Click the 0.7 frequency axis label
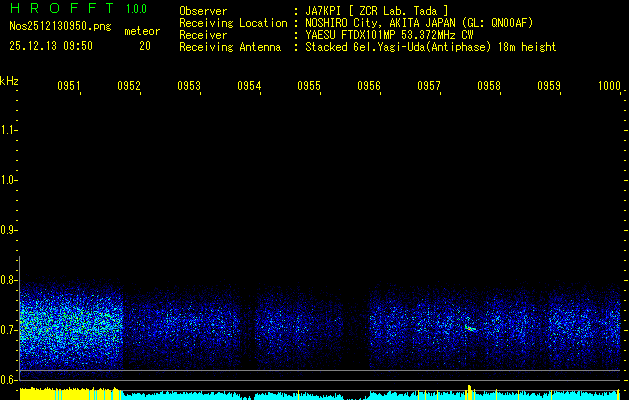Image resolution: width=629 pixels, height=400 pixels. pyautogui.click(x=9, y=329)
